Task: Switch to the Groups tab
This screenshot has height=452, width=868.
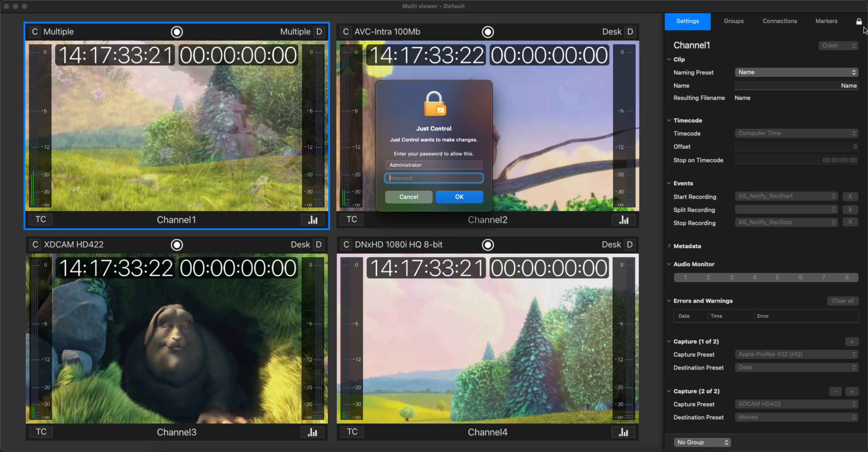Action: (734, 21)
